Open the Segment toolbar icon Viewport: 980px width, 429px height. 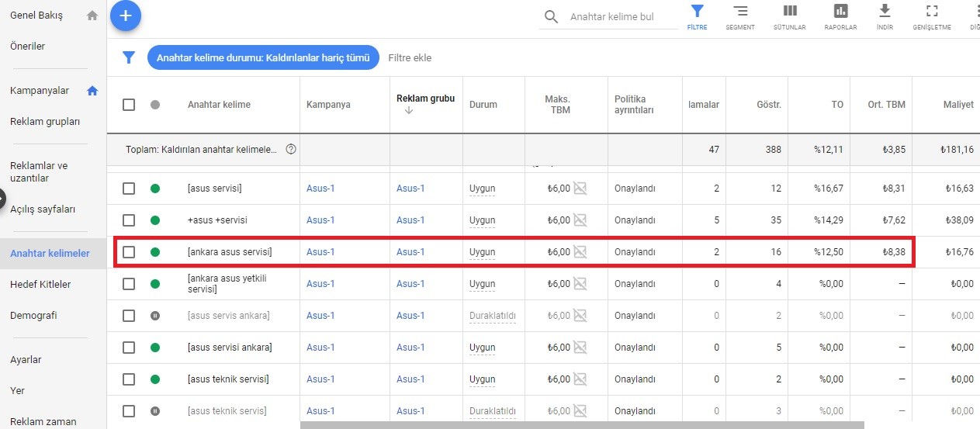pyautogui.click(x=740, y=12)
